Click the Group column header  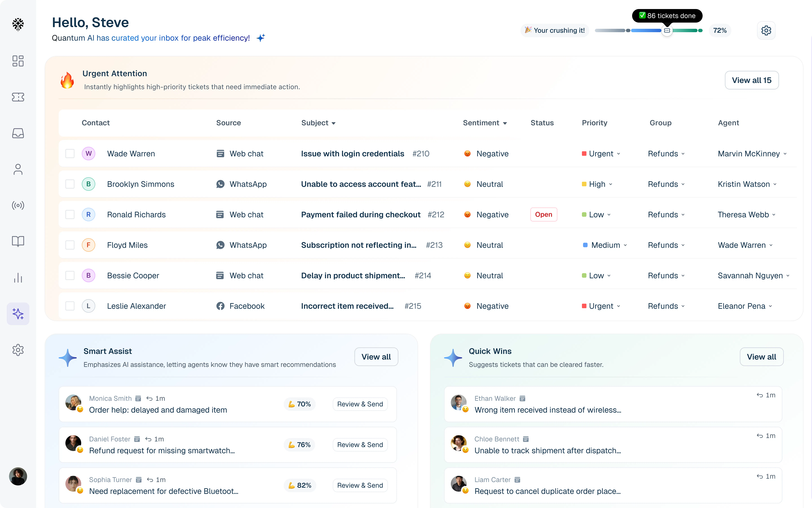pyautogui.click(x=661, y=123)
